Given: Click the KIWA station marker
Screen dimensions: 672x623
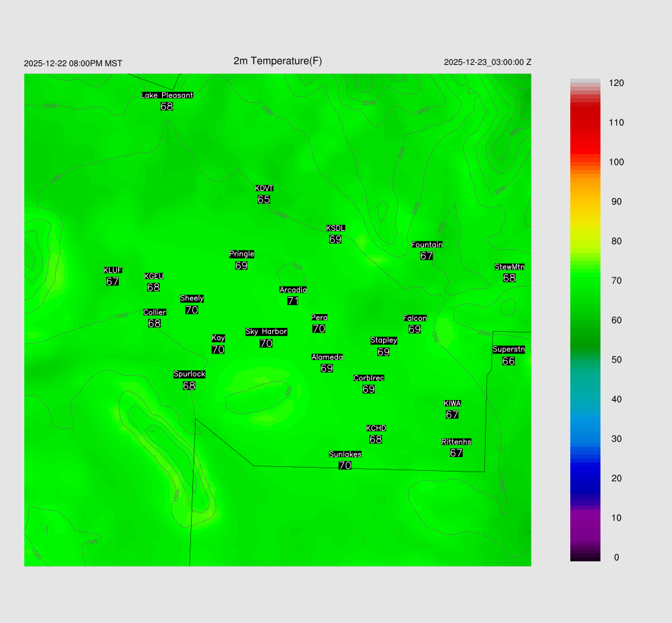Looking at the screenshot, I should coord(452,409).
